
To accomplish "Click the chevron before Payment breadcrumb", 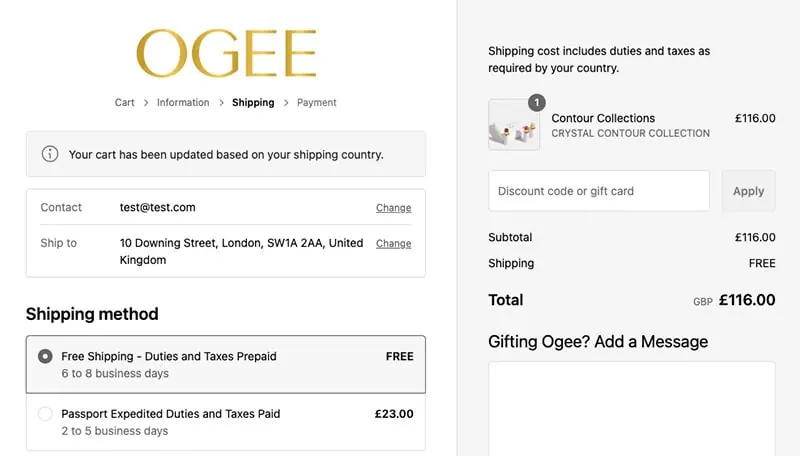I will coord(286,103).
